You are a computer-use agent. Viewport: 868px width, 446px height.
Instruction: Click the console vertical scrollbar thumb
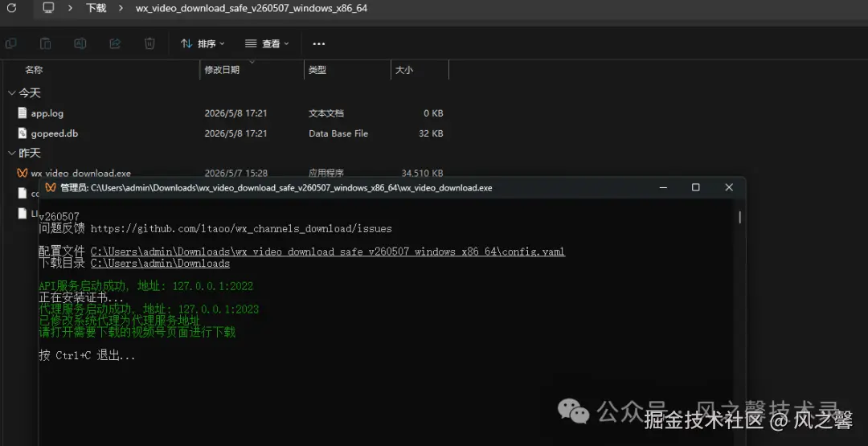point(739,216)
